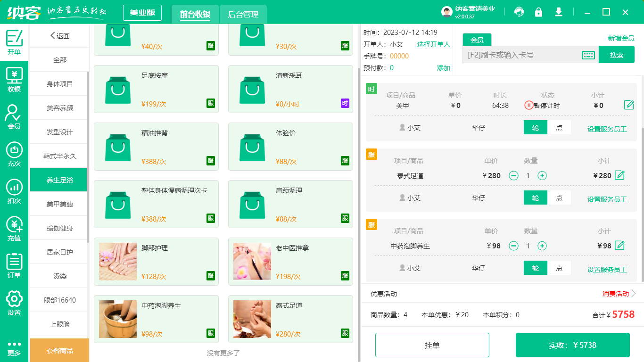Viewport: 644px width, 362px height.
Task: Click the [F2] card number input field
Action: click(x=519, y=54)
